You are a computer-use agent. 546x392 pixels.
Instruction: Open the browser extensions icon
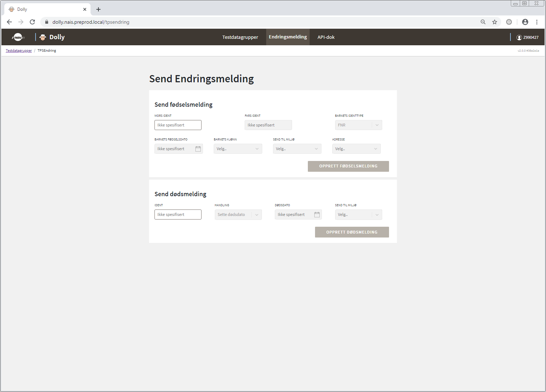pos(509,22)
